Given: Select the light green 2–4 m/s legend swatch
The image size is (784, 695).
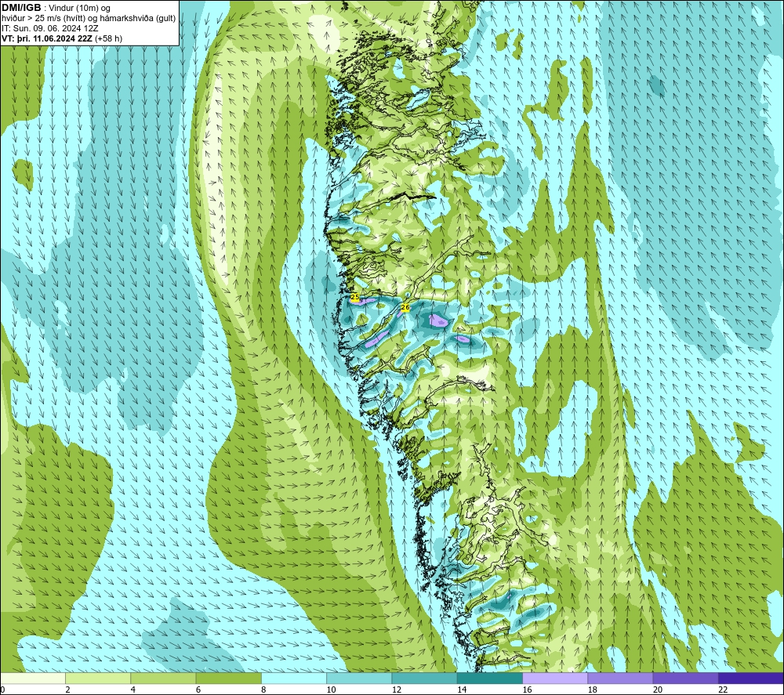Looking at the screenshot, I should pos(98,678).
